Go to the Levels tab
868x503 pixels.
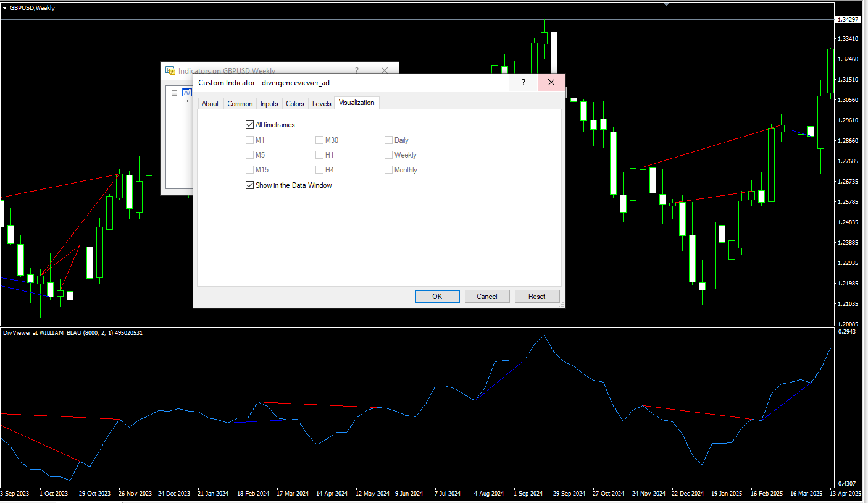[x=322, y=104]
